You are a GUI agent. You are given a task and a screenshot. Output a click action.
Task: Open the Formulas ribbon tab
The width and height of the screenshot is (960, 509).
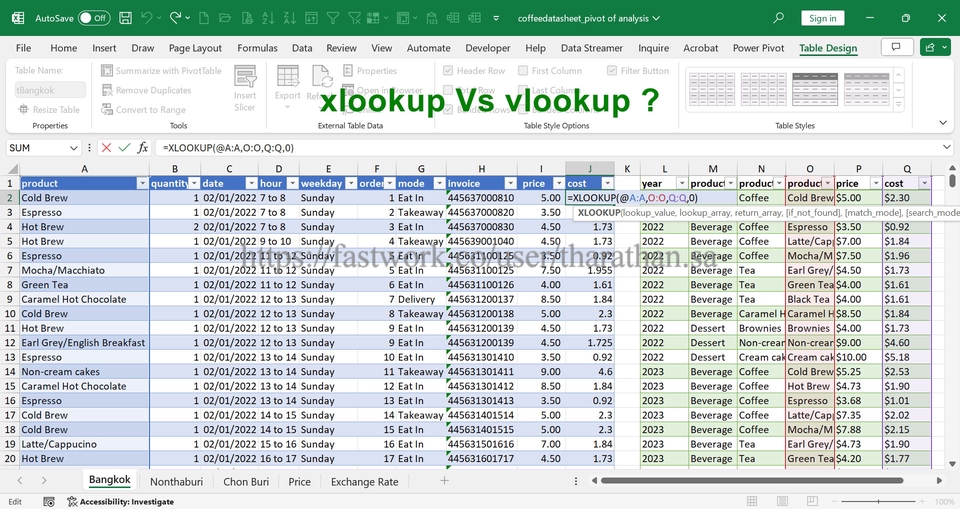(257, 48)
